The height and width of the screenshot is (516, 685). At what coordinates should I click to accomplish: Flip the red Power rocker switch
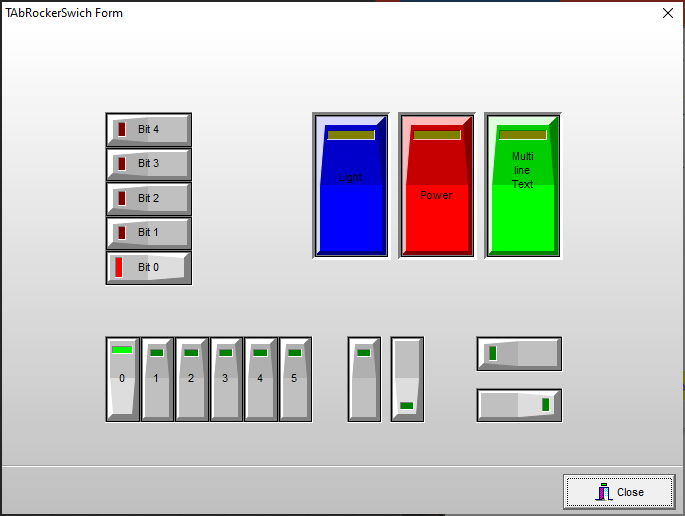click(437, 185)
